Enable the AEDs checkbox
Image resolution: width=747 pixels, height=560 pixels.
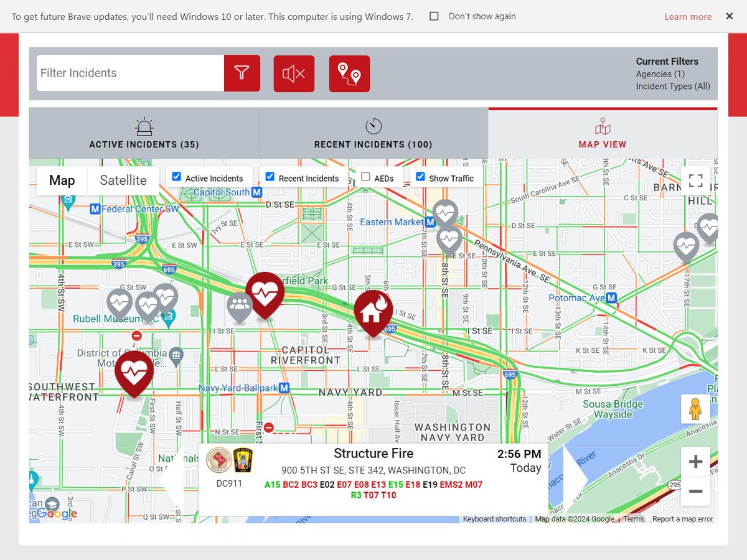point(365,177)
